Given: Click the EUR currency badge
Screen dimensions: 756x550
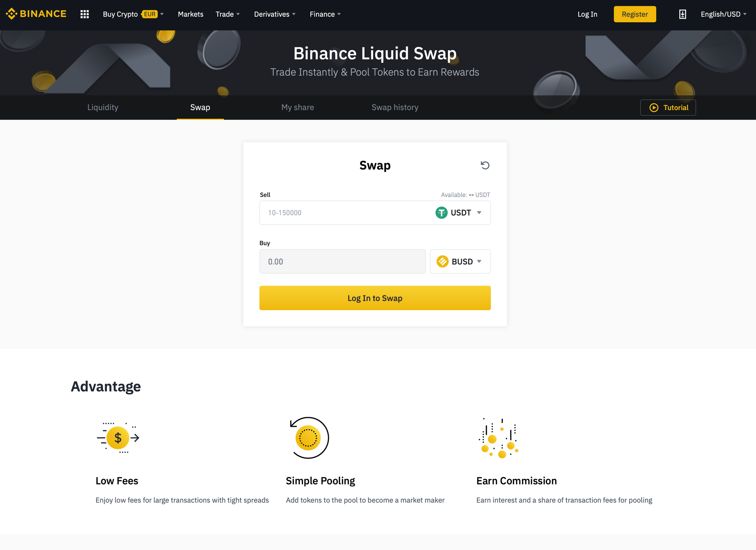Looking at the screenshot, I should click(150, 14).
